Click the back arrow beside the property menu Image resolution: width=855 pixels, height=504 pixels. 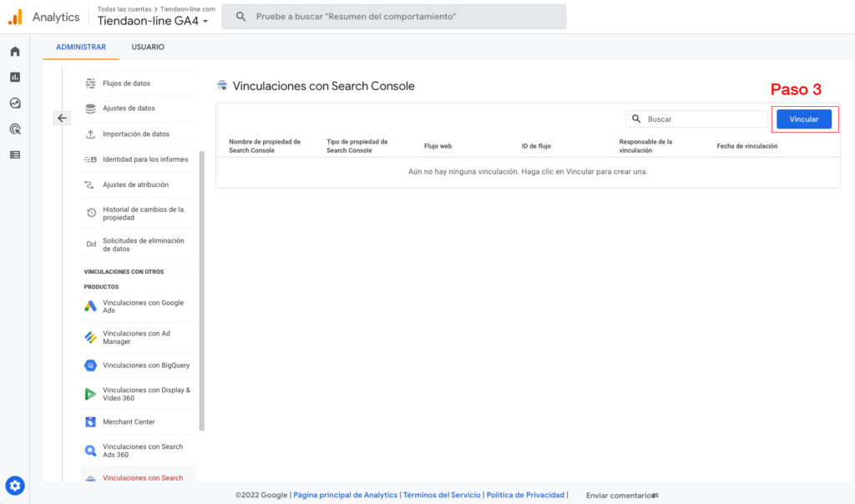(62, 118)
